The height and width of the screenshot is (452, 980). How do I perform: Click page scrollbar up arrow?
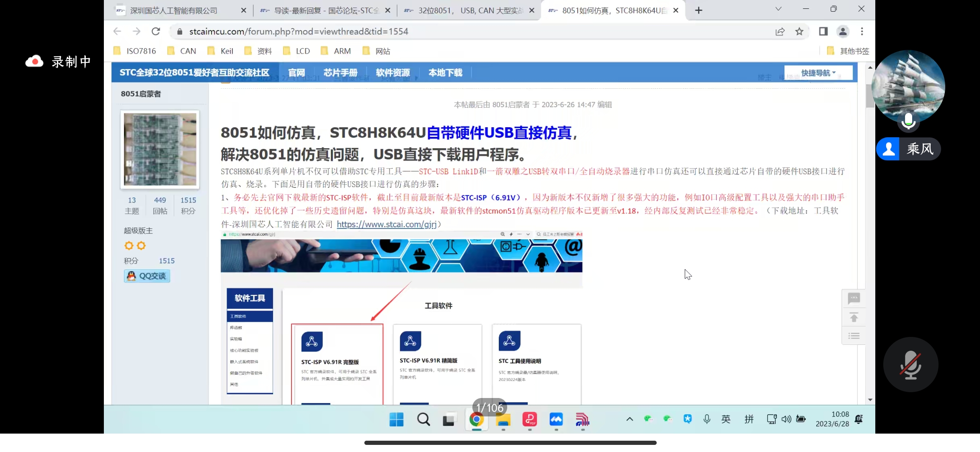(x=870, y=67)
